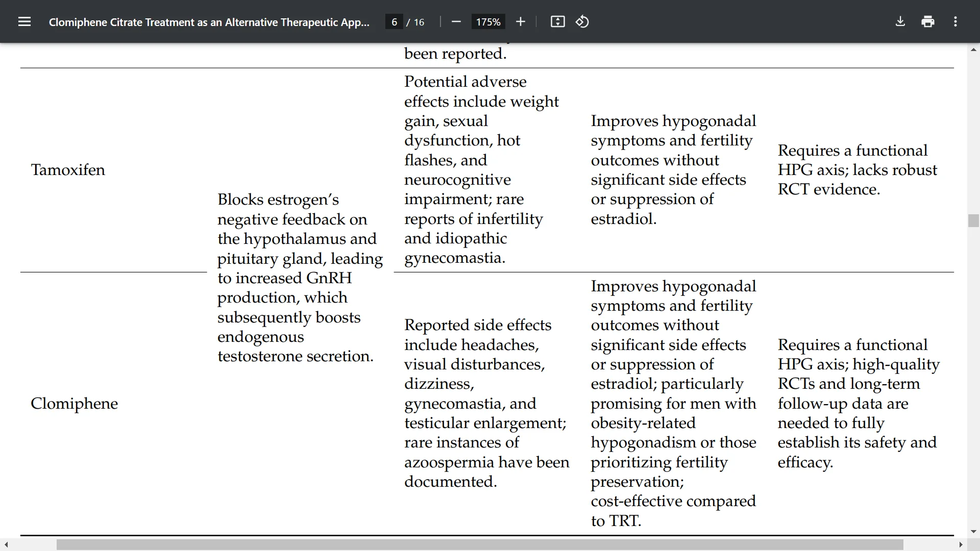Click the horizontal scrollbar thumb
This screenshot has height=551, width=980.
pyautogui.click(x=480, y=545)
